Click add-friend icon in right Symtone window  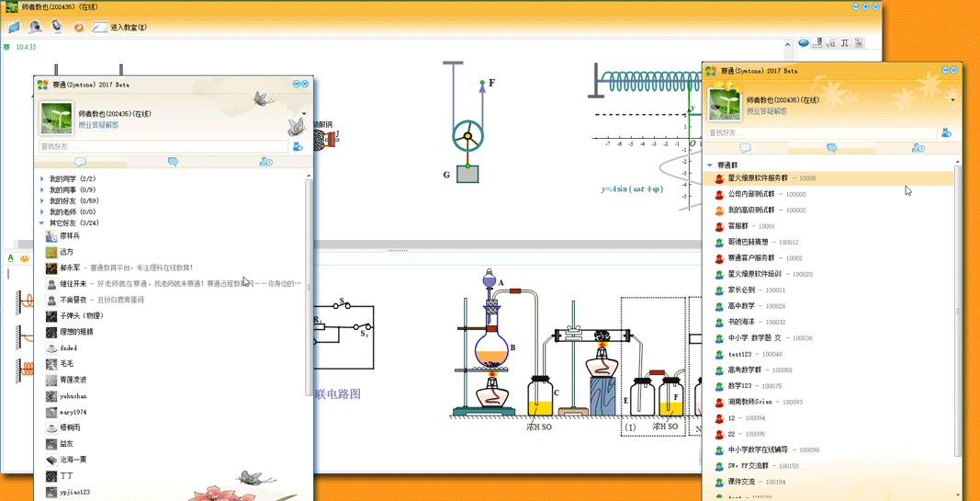click(947, 133)
